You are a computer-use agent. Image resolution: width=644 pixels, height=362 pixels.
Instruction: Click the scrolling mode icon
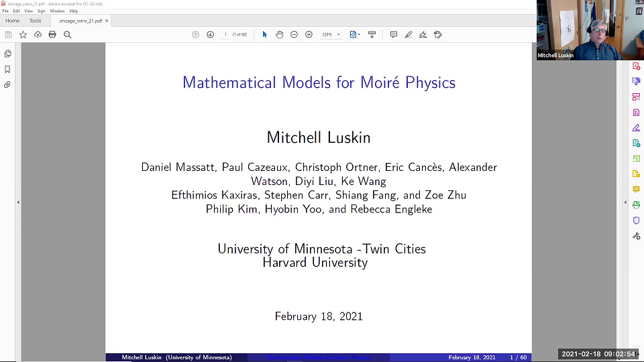point(372,35)
